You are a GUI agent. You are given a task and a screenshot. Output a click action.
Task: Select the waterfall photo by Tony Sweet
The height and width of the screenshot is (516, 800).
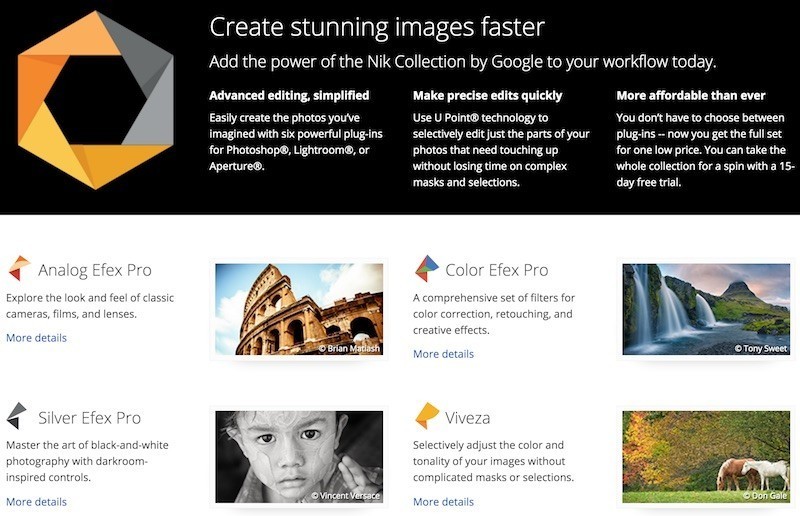click(706, 309)
